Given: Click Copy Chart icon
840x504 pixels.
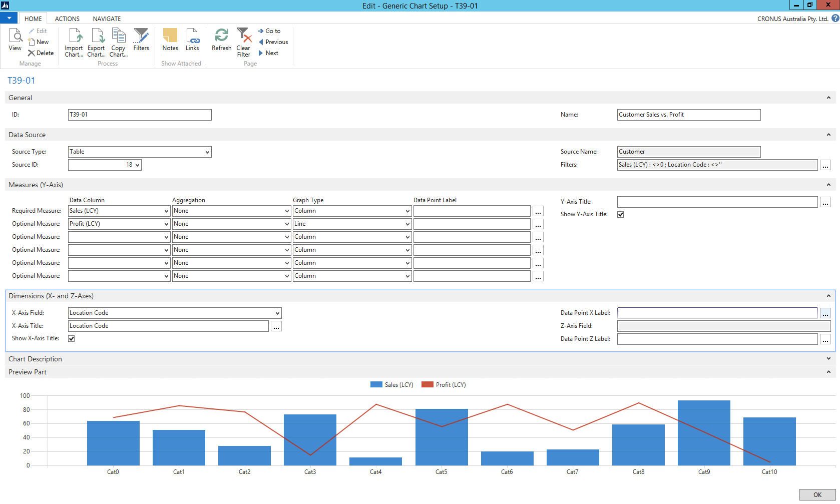Looking at the screenshot, I should tap(119, 43).
